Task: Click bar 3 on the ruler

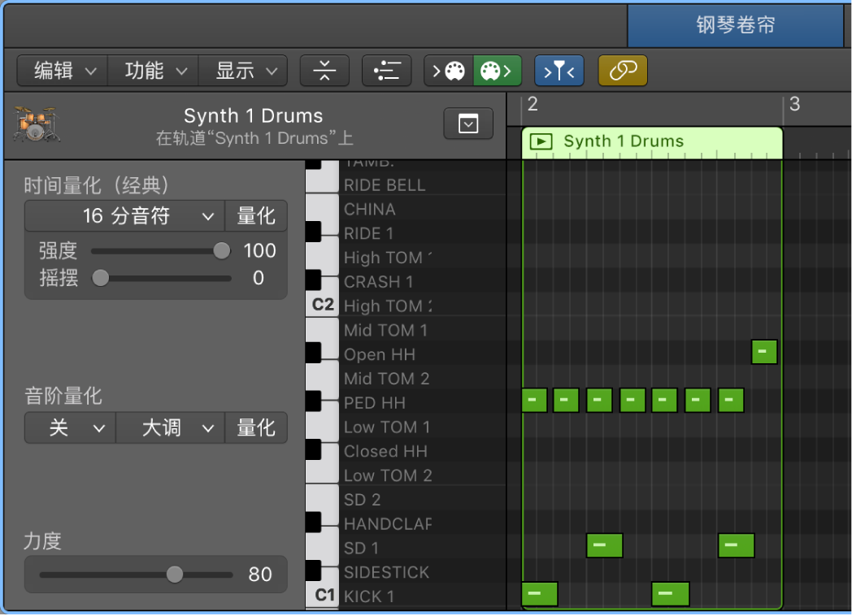Action: [x=794, y=104]
